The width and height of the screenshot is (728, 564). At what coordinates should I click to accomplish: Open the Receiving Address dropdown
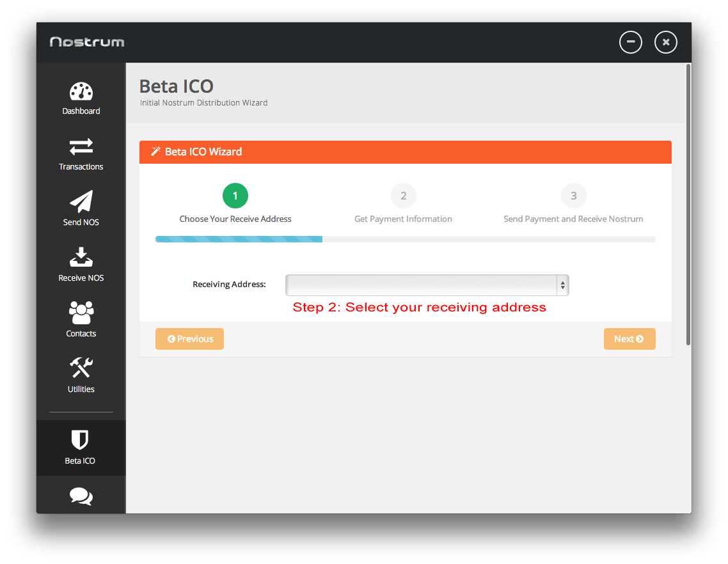[427, 285]
